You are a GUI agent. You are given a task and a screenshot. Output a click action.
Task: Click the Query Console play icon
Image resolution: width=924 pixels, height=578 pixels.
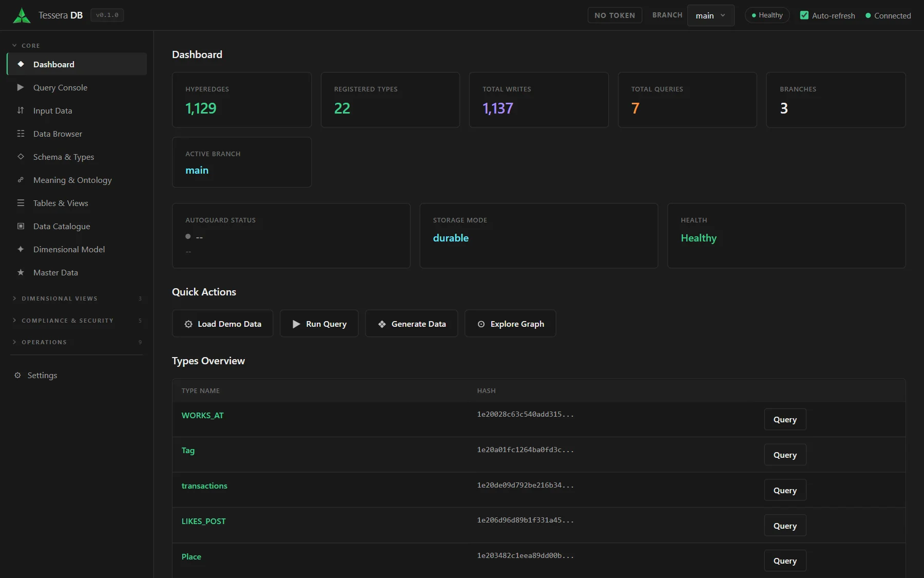pyautogui.click(x=21, y=87)
